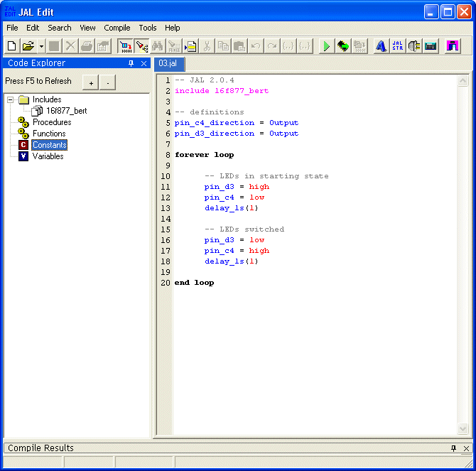Click line number 14 in gutter
The height and width of the screenshot is (471, 476).
pos(166,219)
